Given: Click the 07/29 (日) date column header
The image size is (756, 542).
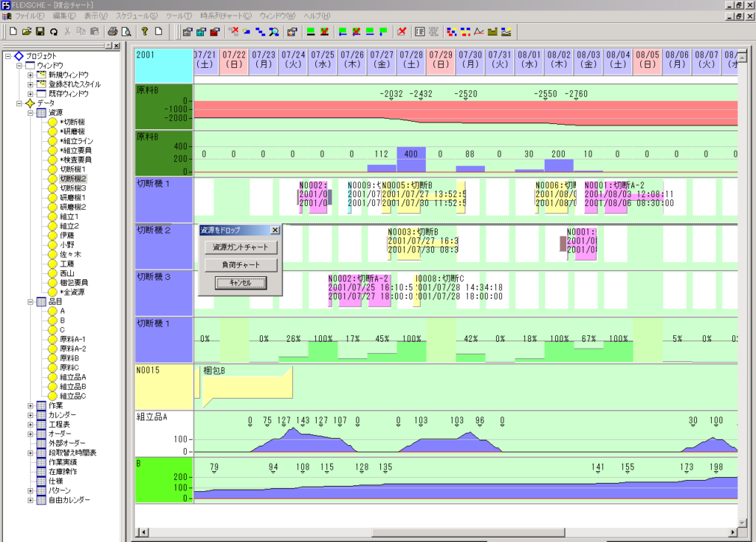Looking at the screenshot, I should [x=441, y=61].
